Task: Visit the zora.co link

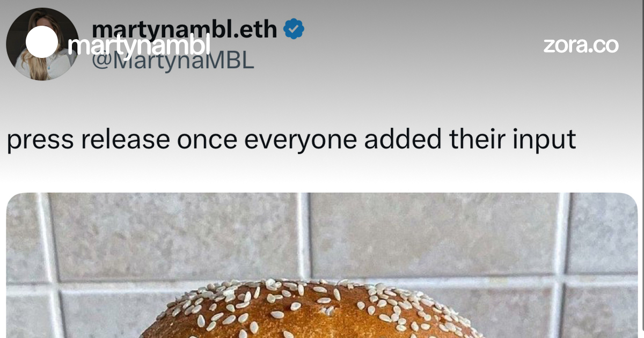Action: (581, 45)
